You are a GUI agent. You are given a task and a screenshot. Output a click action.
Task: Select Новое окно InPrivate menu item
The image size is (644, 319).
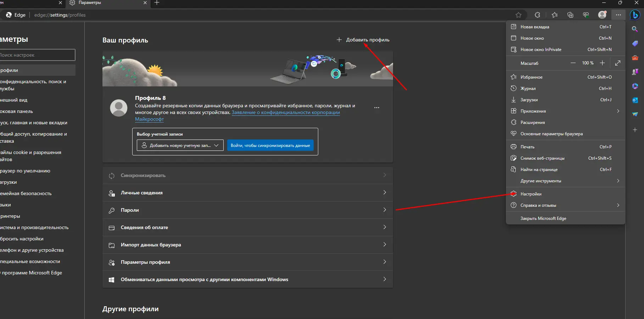565,50
